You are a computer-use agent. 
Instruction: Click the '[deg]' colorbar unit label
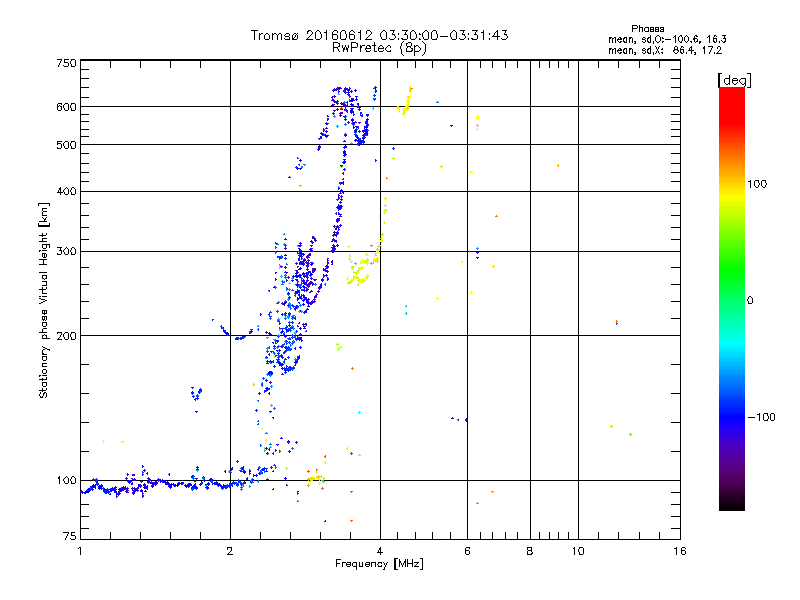[x=734, y=80]
